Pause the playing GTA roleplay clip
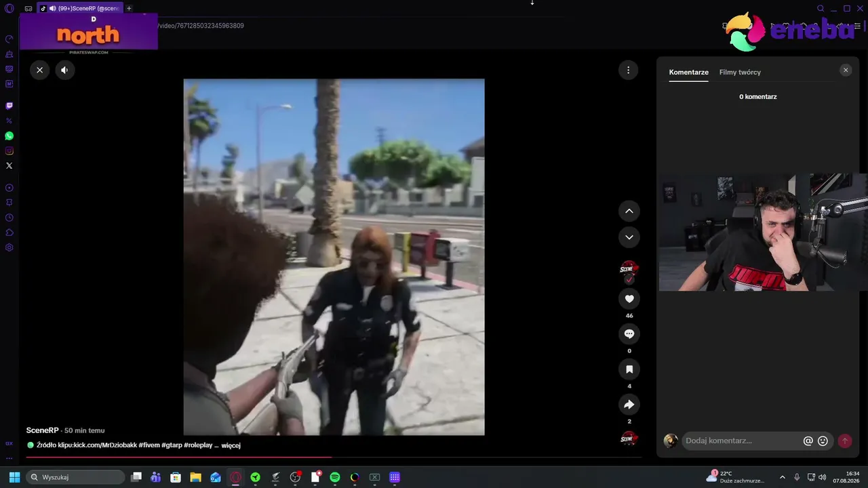The height and width of the screenshot is (488, 868). coord(334,257)
